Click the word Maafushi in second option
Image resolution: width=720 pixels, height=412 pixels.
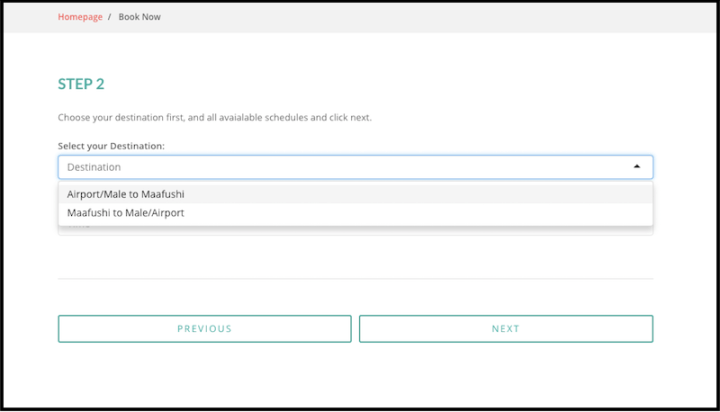[x=88, y=213]
